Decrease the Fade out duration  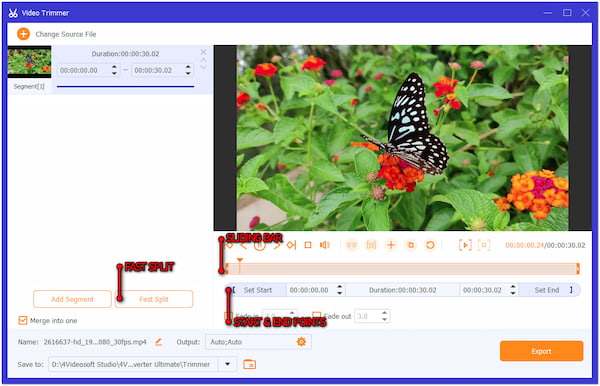coord(385,319)
